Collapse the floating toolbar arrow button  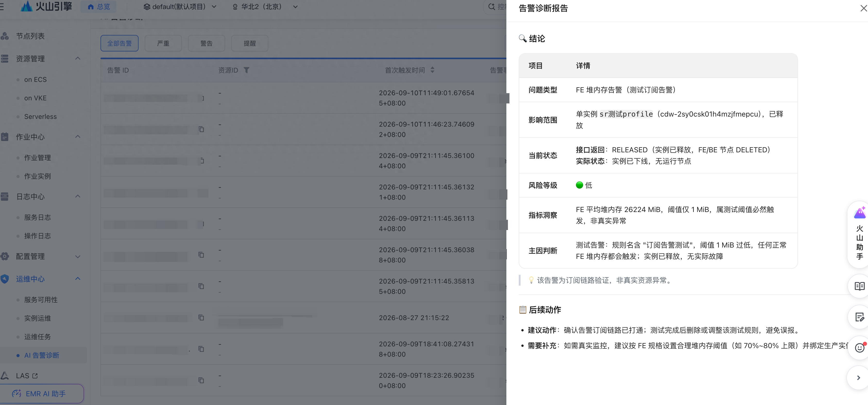[x=858, y=378]
